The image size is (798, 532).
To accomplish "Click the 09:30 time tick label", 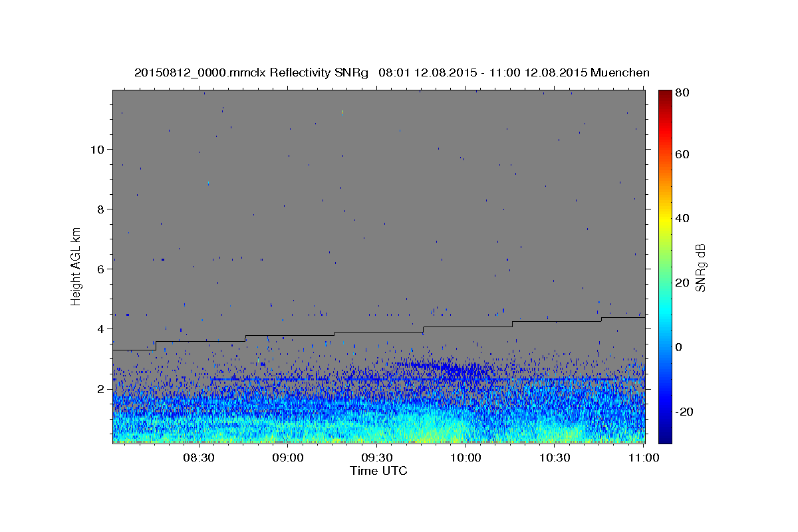I will (x=377, y=458).
